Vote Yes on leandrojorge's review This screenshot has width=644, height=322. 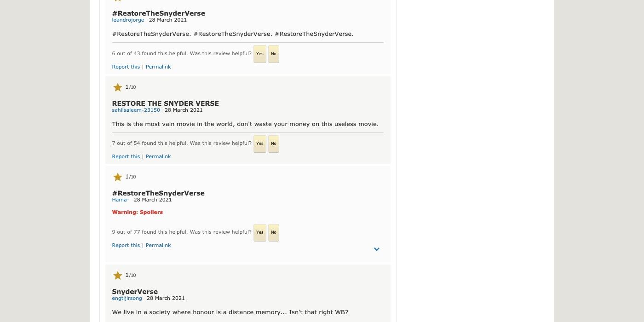tap(260, 54)
